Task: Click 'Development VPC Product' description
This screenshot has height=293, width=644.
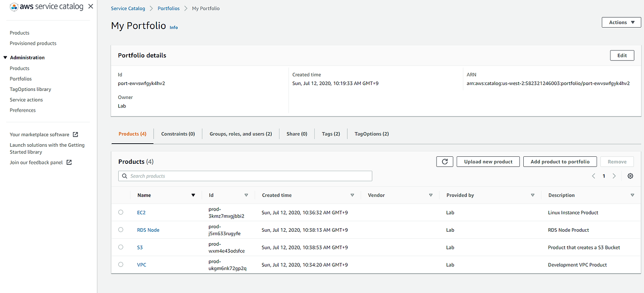Action: (x=578, y=265)
